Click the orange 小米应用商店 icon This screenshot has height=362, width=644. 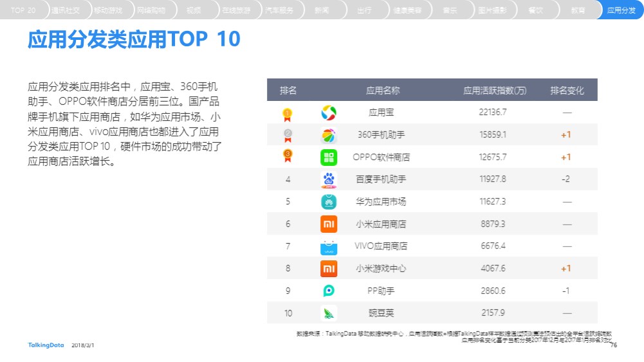pyautogui.click(x=329, y=224)
